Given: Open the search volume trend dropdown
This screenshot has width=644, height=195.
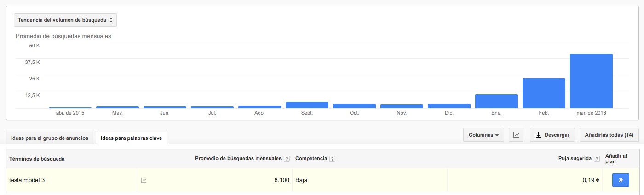Looking at the screenshot, I should [65, 20].
